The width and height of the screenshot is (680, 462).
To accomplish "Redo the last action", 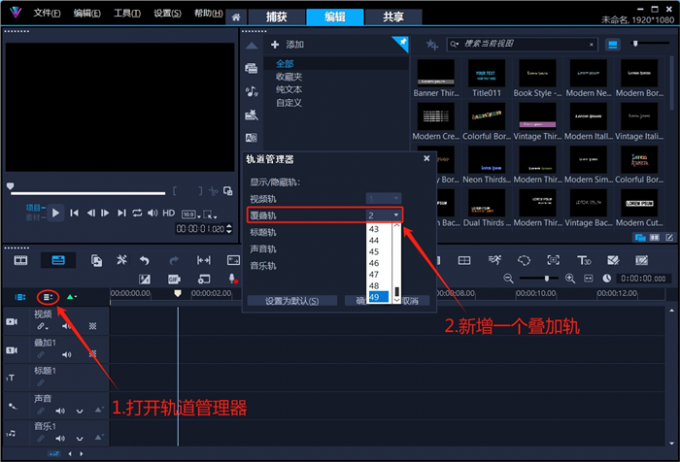I will (174, 260).
